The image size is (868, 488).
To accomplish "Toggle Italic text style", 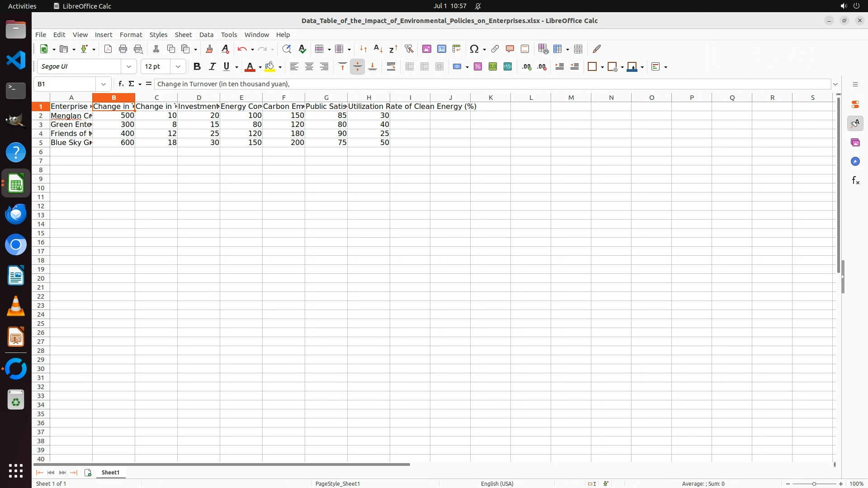I will pos(212,67).
